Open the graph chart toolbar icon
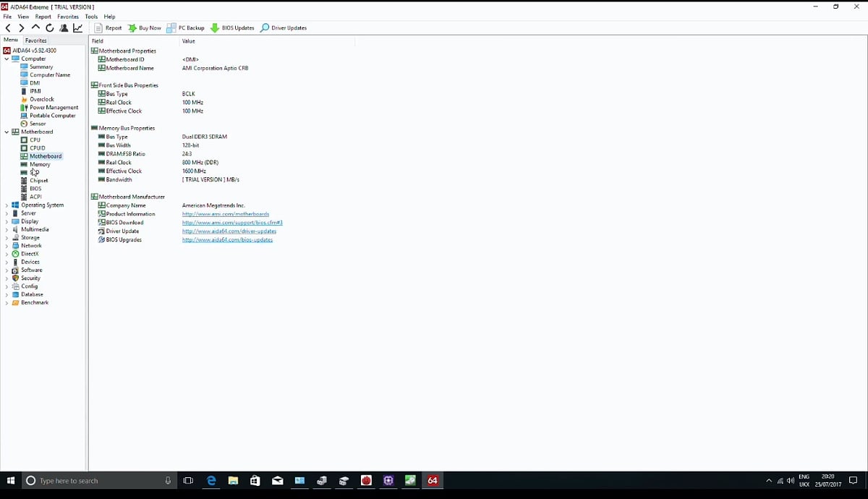This screenshot has width=868, height=499. pos(77,28)
